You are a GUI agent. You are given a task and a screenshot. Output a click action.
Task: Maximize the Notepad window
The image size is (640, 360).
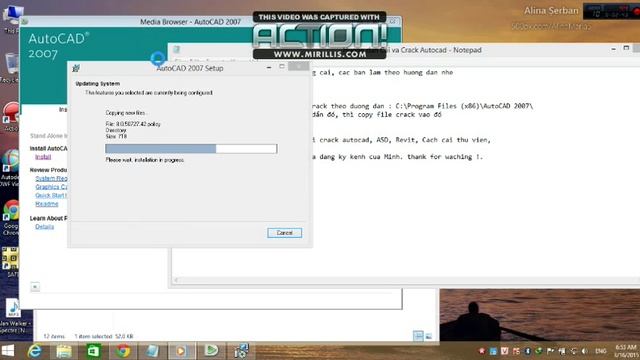pos(626,48)
